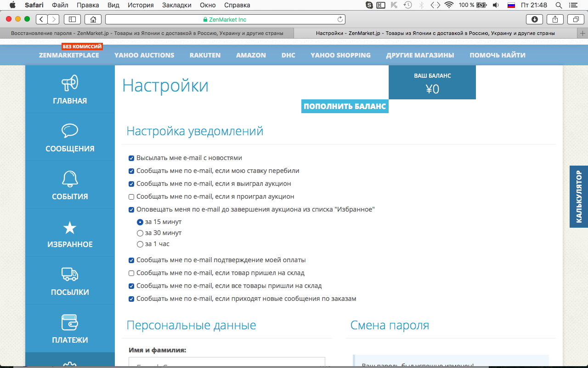588x368 pixels.
Task: Toggle checkbox 'если я выиграл аукцион'
Action: (131, 184)
